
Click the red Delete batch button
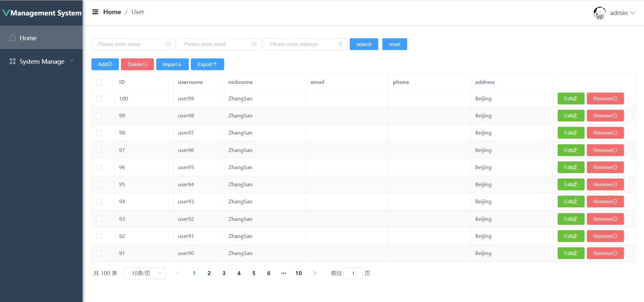point(137,64)
